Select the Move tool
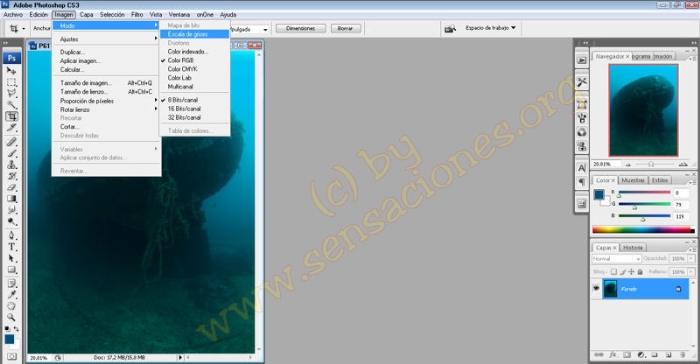700x364 pixels. pyautogui.click(x=12, y=71)
